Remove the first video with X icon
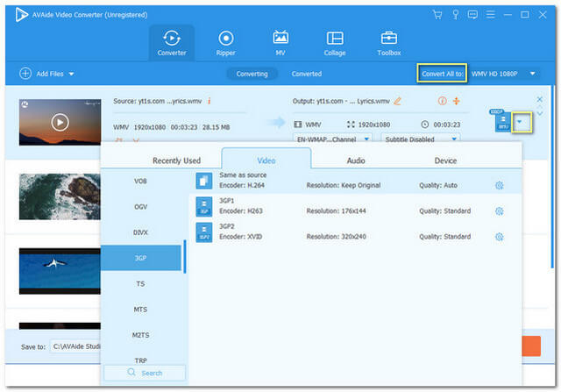The height and width of the screenshot is (392, 561). click(540, 99)
